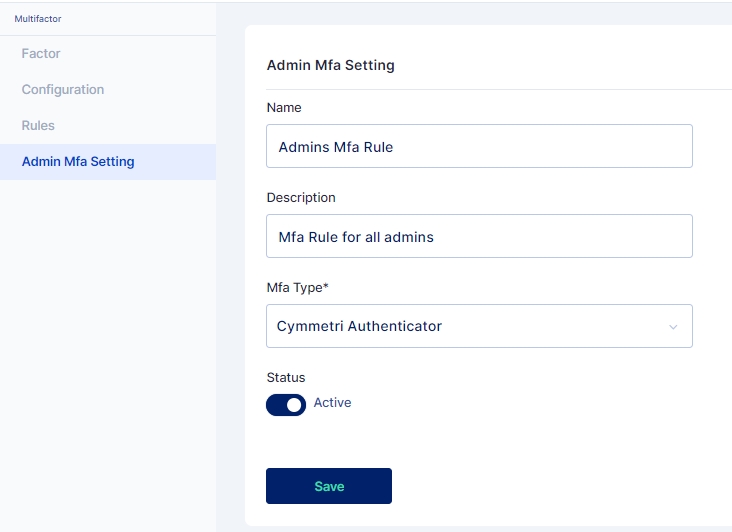This screenshot has width=732, height=532.
Task: Click the Admin Mfa Setting form heading
Action: coord(330,66)
